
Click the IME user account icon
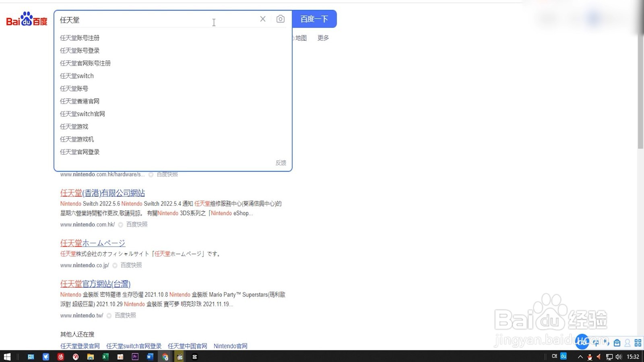(627, 343)
